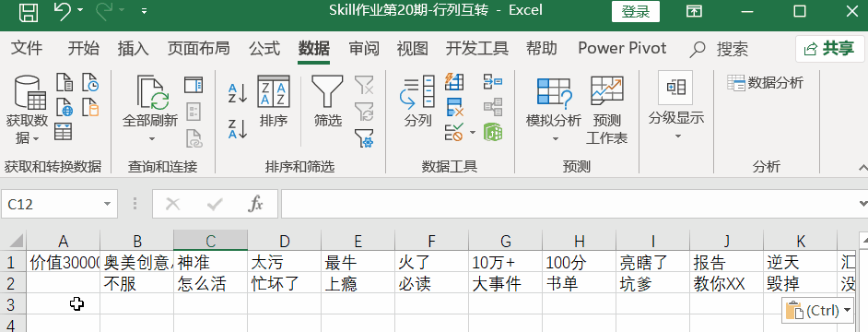Click the cell containing 亮瞎了

pos(652,262)
